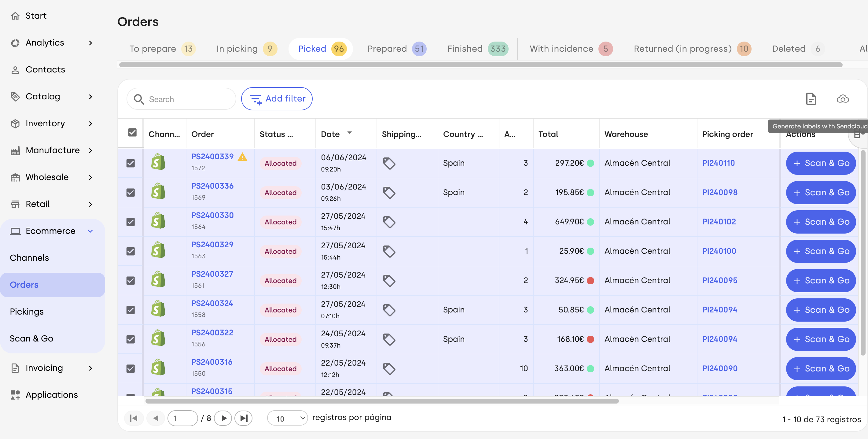868x439 pixels.
Task: Click the Wholesale store icon
Action: [x=15, y=177]
